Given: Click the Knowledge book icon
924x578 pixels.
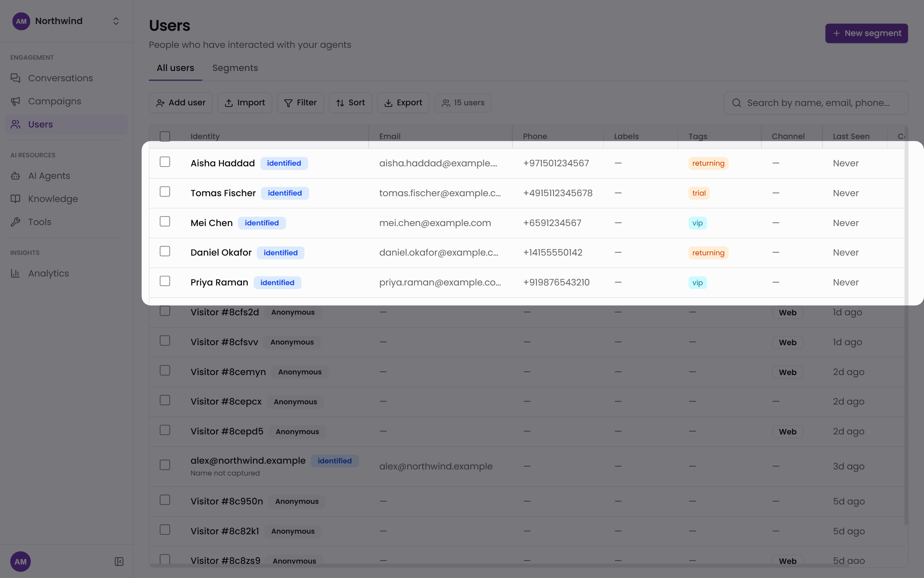Looking at the screenshot, I should tap(15, 199).
